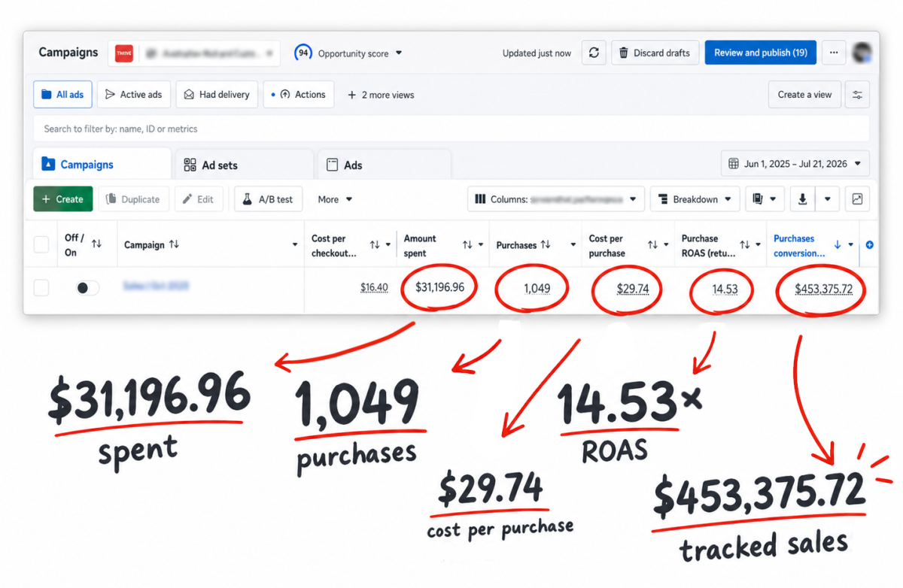This screenshot has width=903, height=588.
Task: Click the $16.40 cost per checkout value
Action: tap(374, 288)
